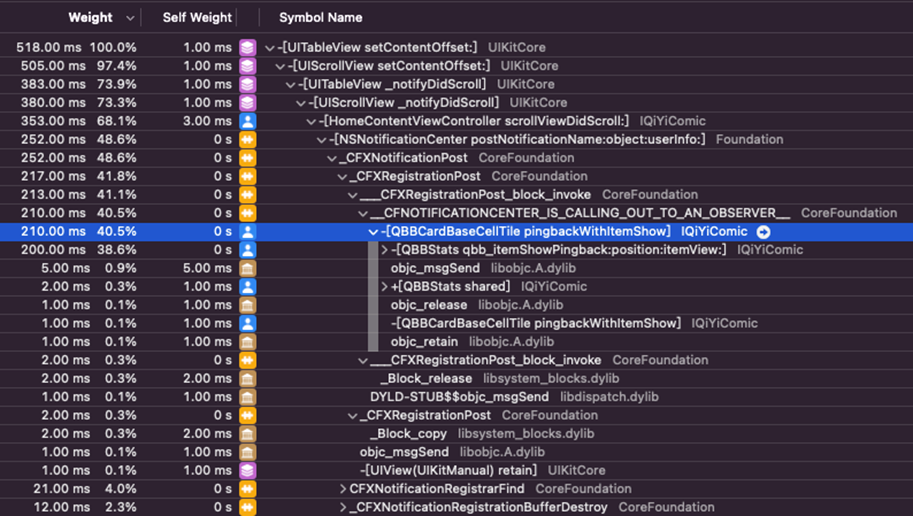Select the objc_release symbol row
Image resolution: width=913 pixels, height=516 pixels.
point(456,305)
